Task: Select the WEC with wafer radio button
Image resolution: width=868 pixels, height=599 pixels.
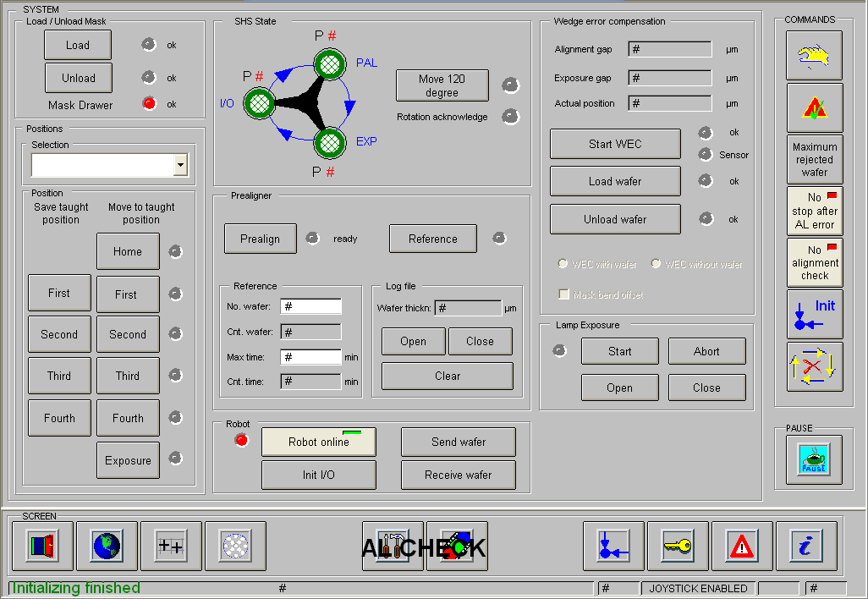Action: coord(563,264)
